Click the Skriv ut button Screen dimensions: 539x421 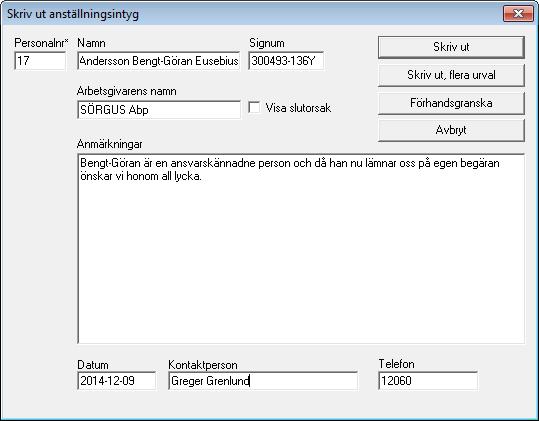point(451,47)
